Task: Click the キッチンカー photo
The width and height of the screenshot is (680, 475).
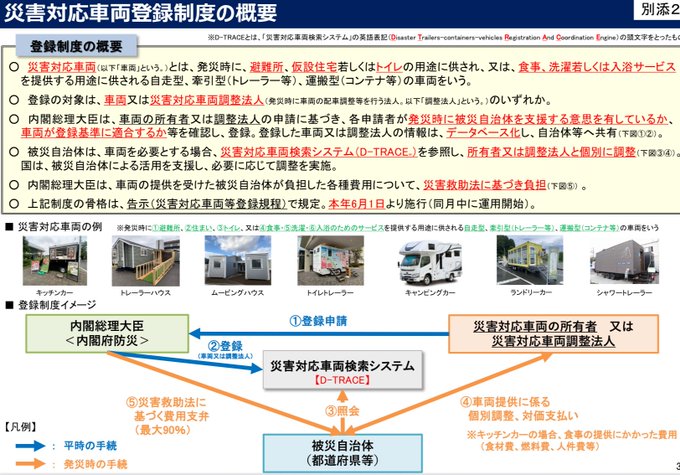Action: (55, 260)
